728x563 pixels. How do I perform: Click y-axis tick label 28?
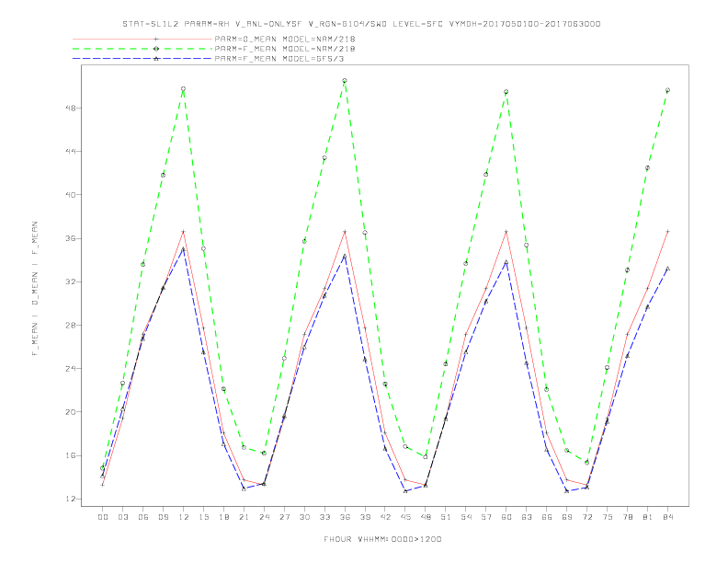point(71,325)
